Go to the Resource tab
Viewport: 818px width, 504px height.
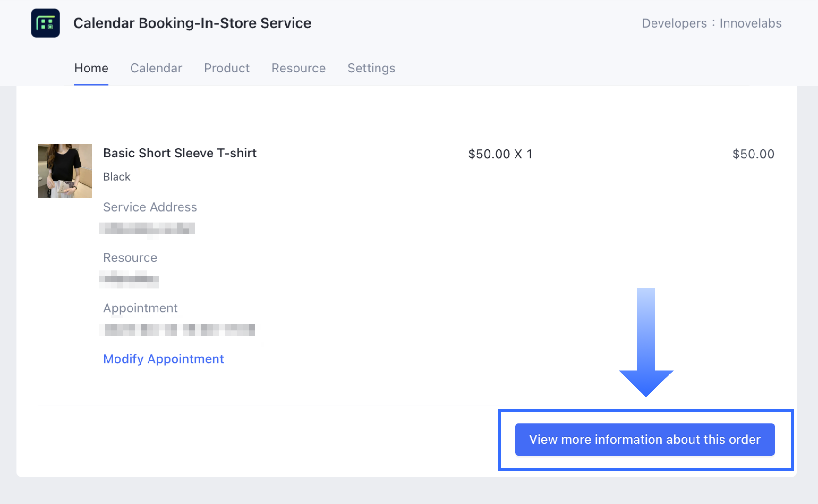click(298, 68)
